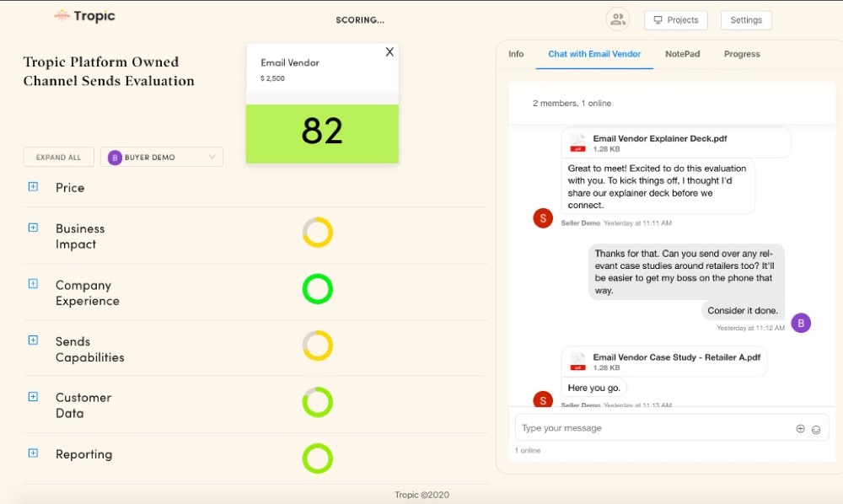Expand the Sends Capabilities category
Screen dimensions: 843x504
(x=33, y=340)
